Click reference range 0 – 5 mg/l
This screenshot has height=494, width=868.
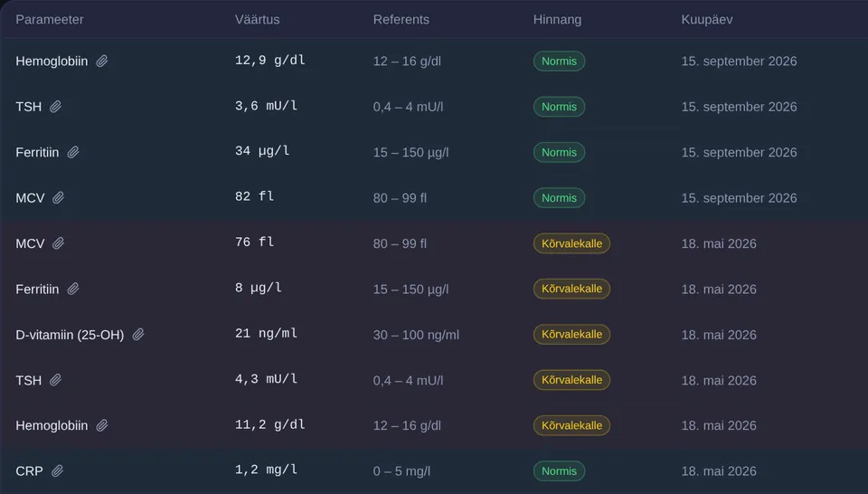(x=401, y=471)
